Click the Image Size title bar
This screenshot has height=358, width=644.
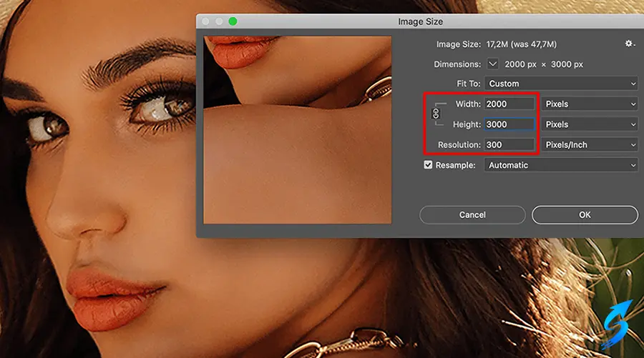pos(420,21)
